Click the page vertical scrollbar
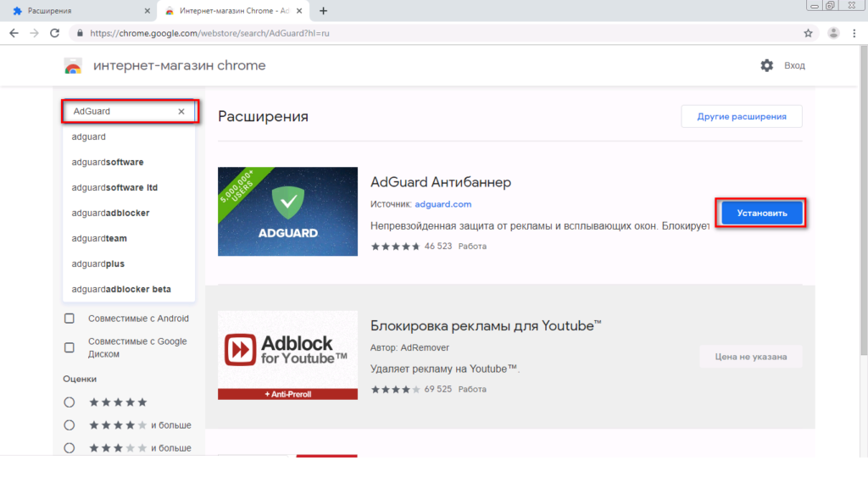 864,200
